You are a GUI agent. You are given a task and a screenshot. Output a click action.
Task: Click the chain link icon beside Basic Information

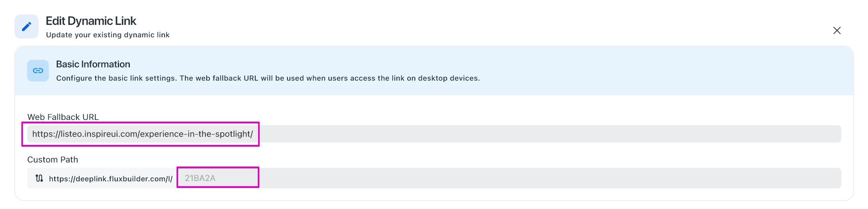coord(38,71)
